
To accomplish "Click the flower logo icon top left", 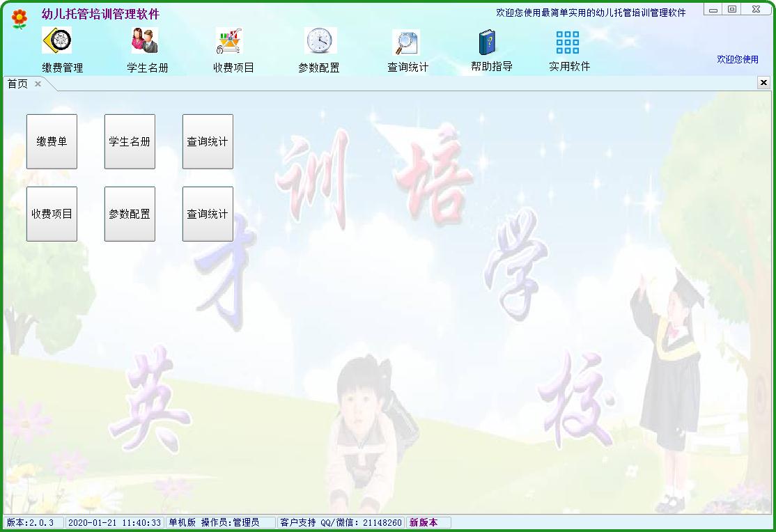I will click(17, 17).
